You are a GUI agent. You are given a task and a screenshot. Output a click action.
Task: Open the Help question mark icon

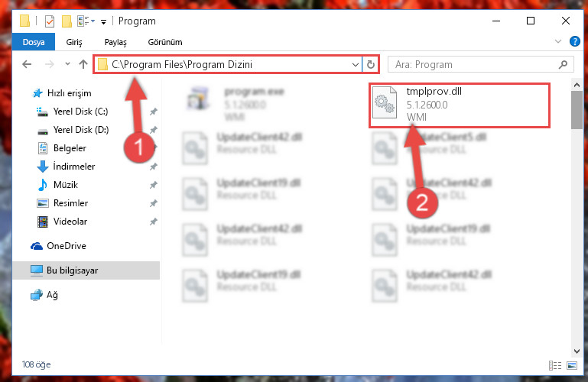(574, 41)
